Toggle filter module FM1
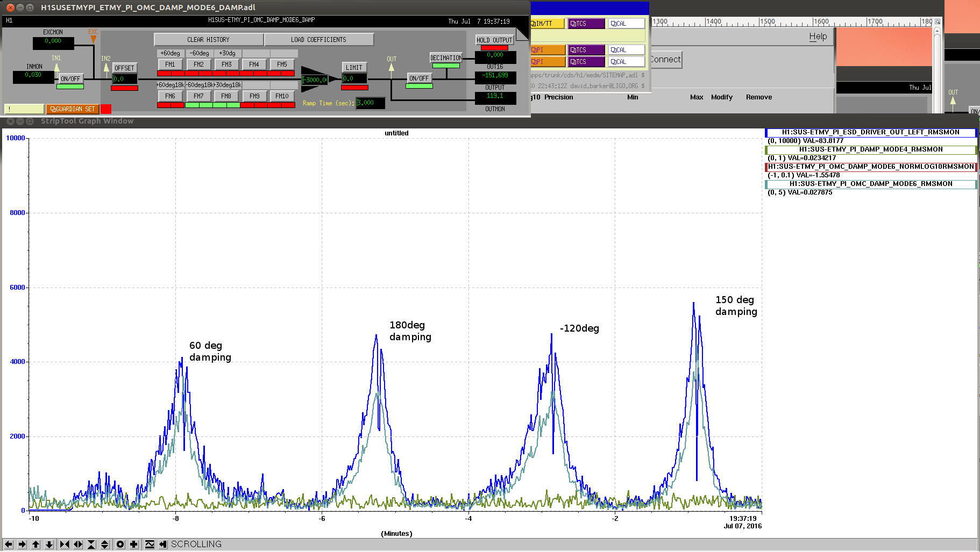This screenshot has width=980, height=552. [x=171, y=64]
